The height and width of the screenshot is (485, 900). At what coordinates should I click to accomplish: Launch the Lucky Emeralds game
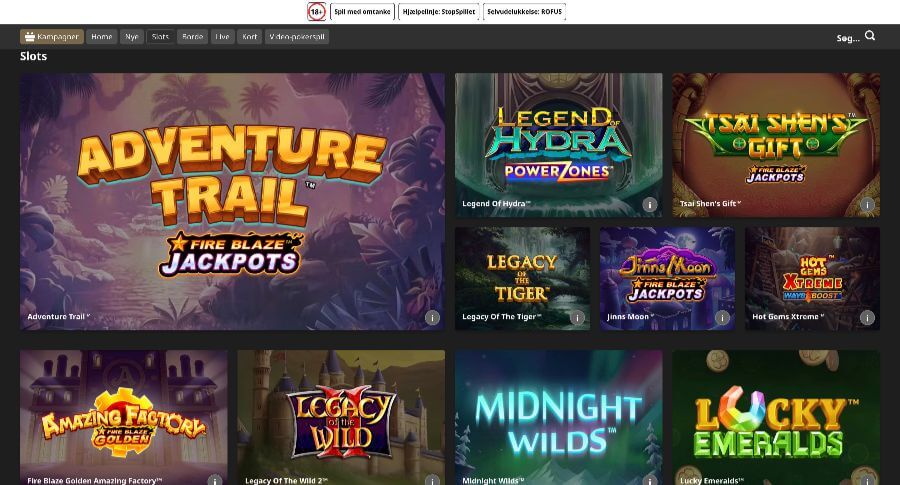coord(776,418)
